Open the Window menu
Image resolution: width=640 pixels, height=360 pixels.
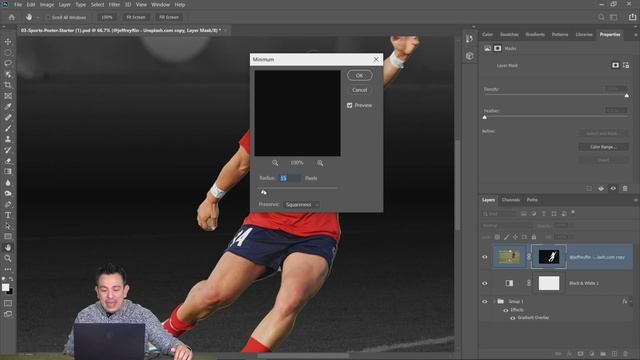coord(160,4)
